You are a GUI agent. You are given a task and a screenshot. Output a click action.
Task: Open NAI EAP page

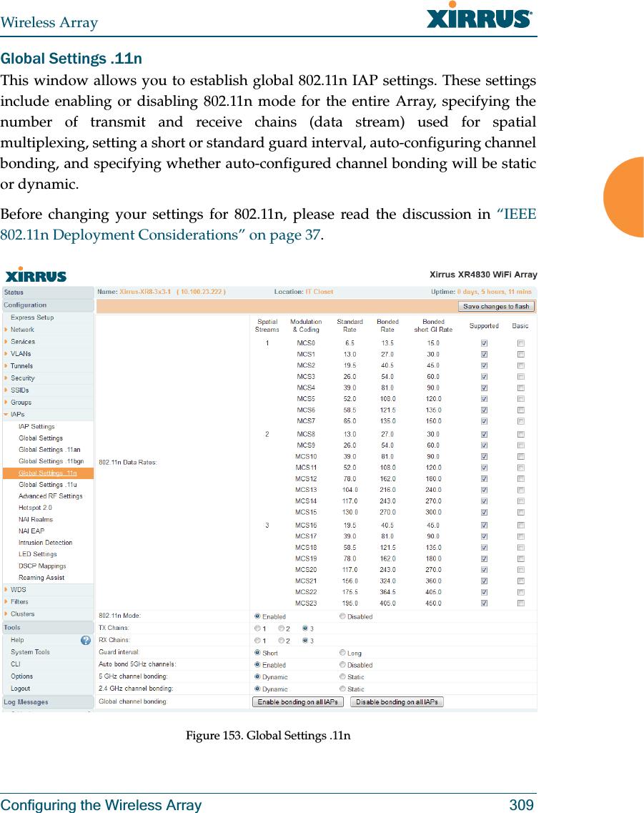point(31,531)
